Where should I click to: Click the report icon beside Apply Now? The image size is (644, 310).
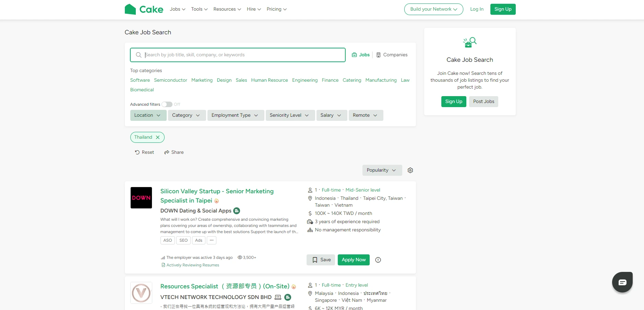(378, 260)
